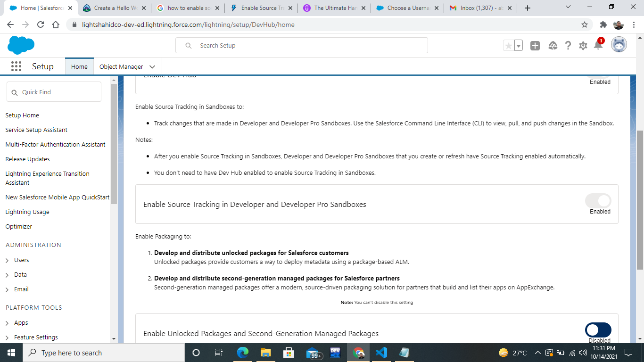Click the Chrome address bar URL
Viewport: 644px width, 362px height.
pyautogui.click(x=188, y=25)
